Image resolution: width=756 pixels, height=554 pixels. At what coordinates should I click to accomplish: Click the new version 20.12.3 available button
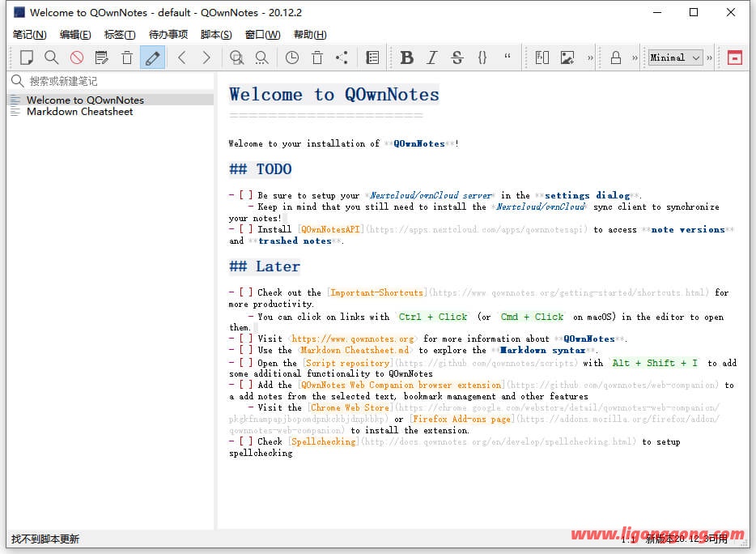(686, 539)
